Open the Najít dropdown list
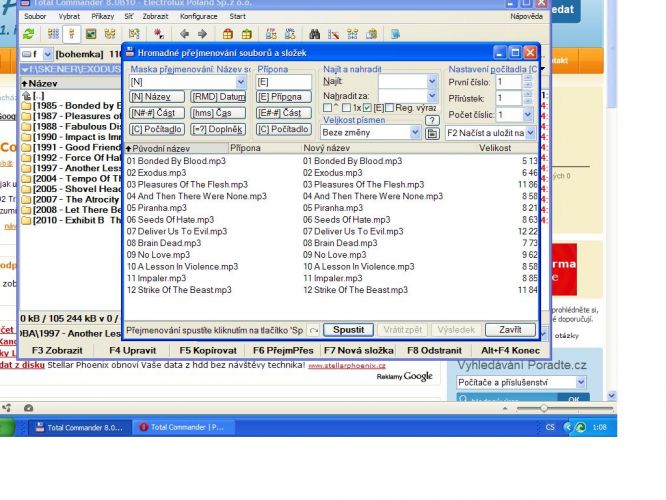 432,81
